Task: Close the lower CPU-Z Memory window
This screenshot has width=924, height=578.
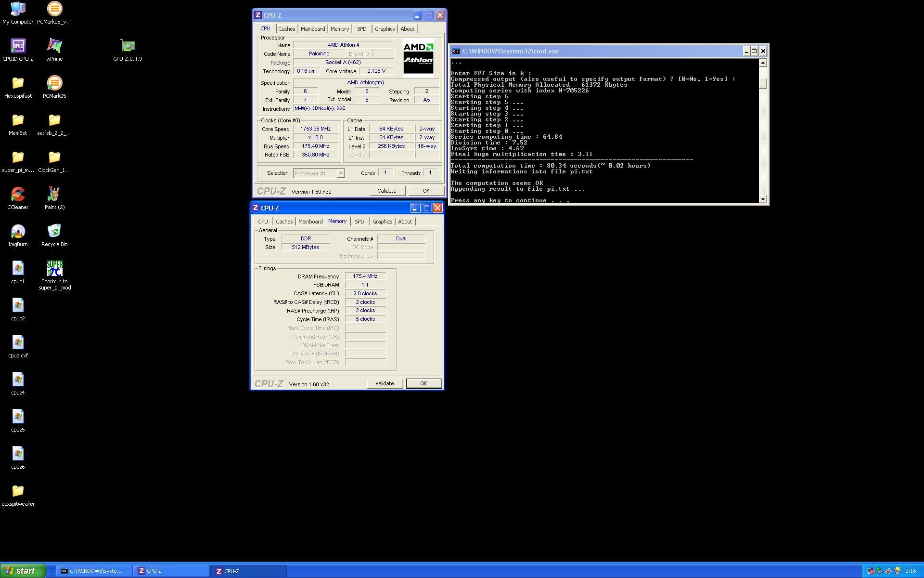Action: (437, 208)
